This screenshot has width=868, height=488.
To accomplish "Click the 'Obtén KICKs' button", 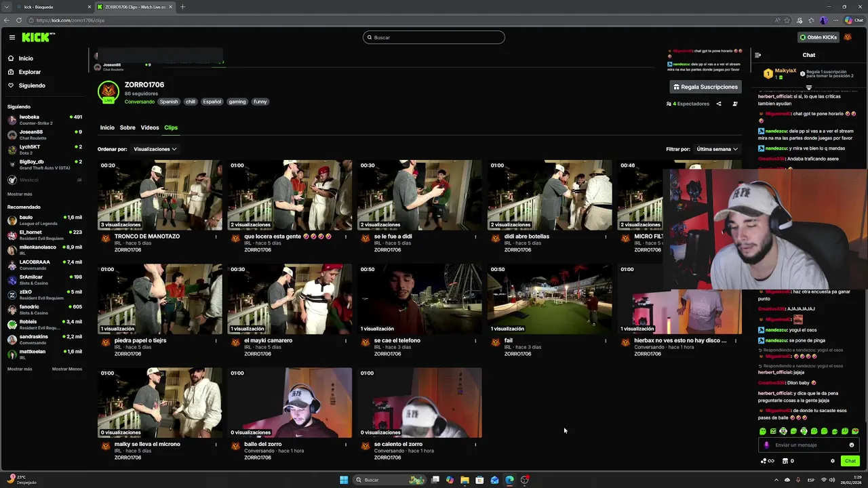I will pos(818,37).
